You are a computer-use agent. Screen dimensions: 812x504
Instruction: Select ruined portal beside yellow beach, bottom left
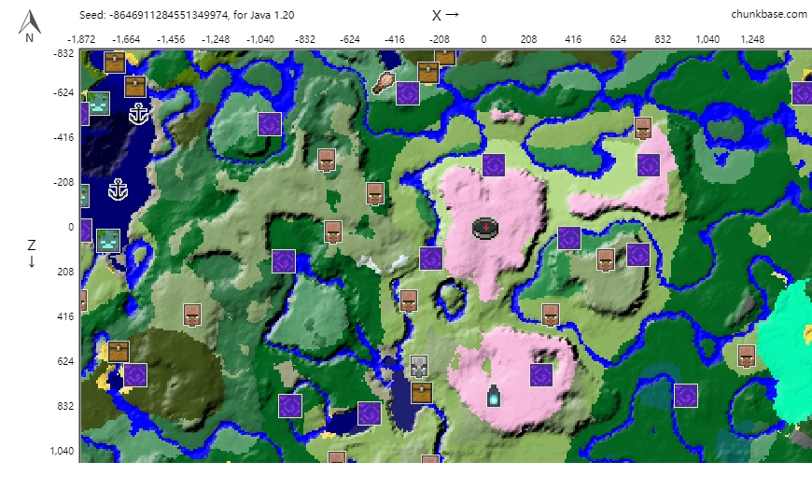135,375
